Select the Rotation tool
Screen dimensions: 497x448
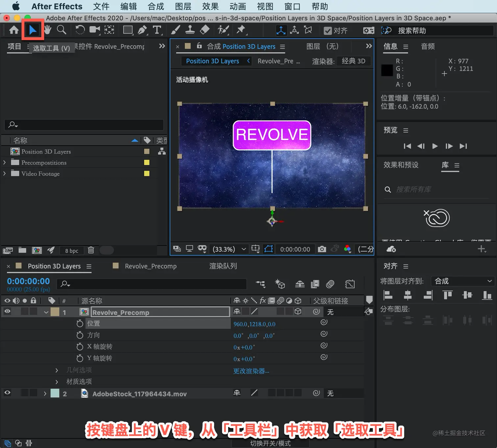80,30
